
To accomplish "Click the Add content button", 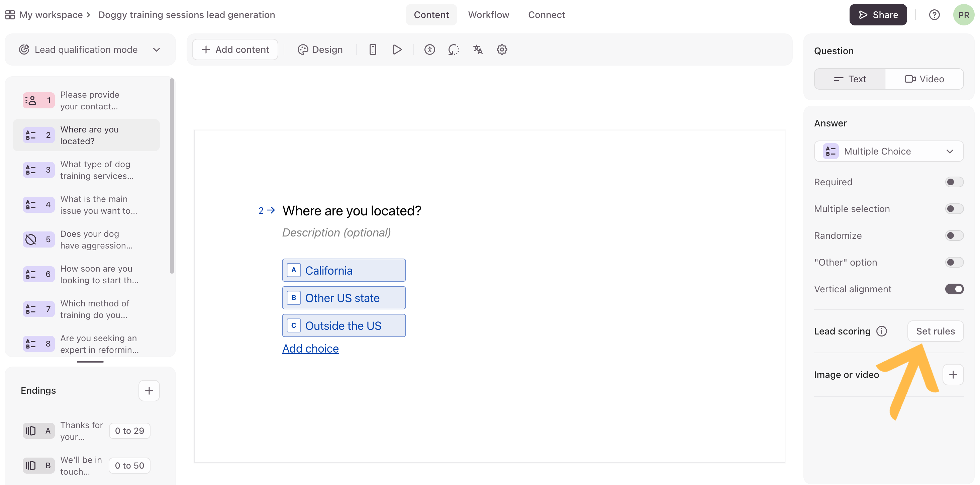I will 235,50.
